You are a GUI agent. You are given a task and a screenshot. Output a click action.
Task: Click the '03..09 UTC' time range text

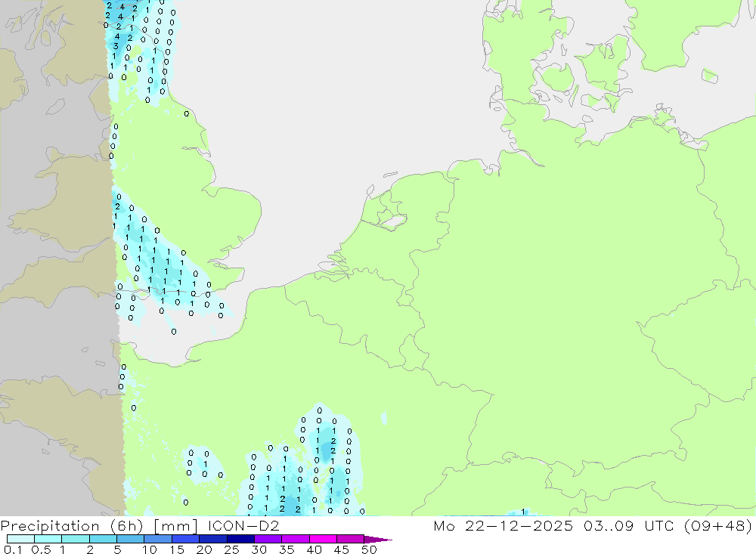(x=628, y=525)
